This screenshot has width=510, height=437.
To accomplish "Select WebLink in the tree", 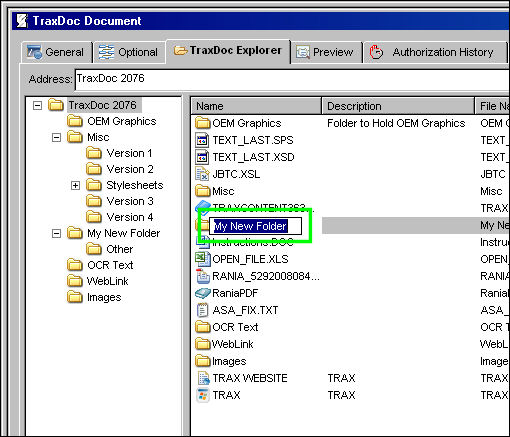I will point(107,281).
